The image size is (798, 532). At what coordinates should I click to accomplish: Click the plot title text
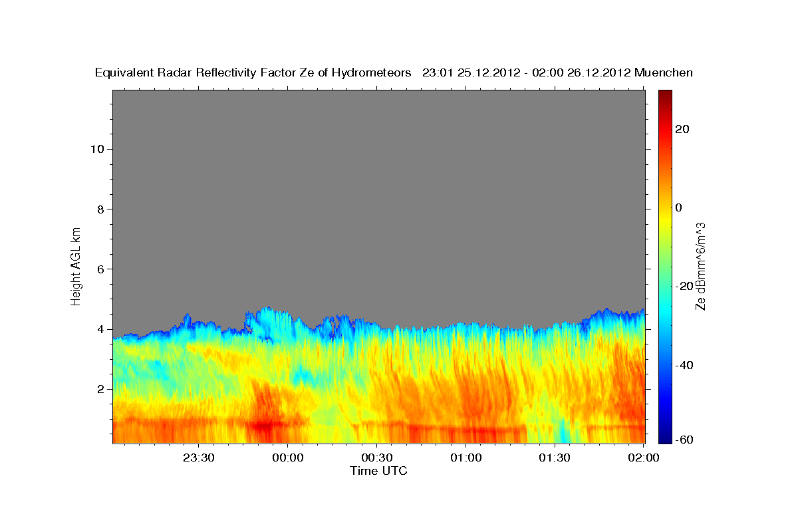(394, 72)
